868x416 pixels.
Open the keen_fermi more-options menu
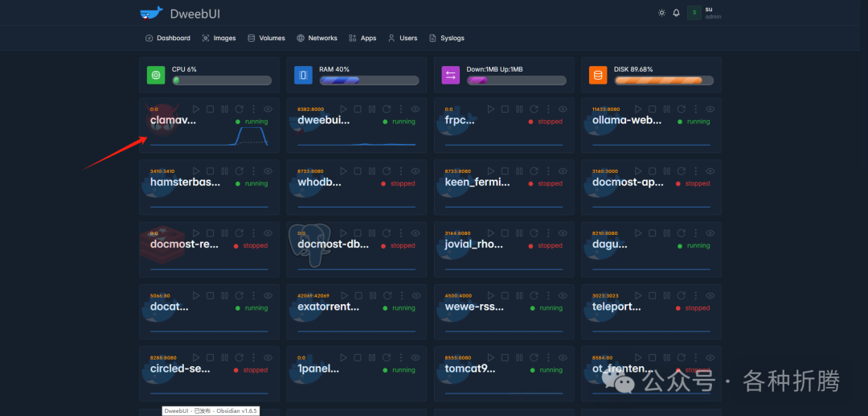pos(548,171)
